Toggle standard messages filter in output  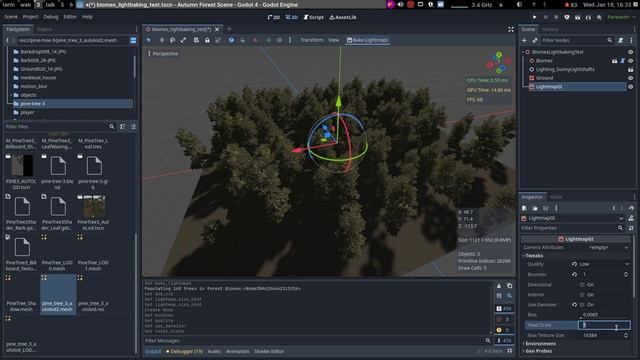tap(504, 309)
